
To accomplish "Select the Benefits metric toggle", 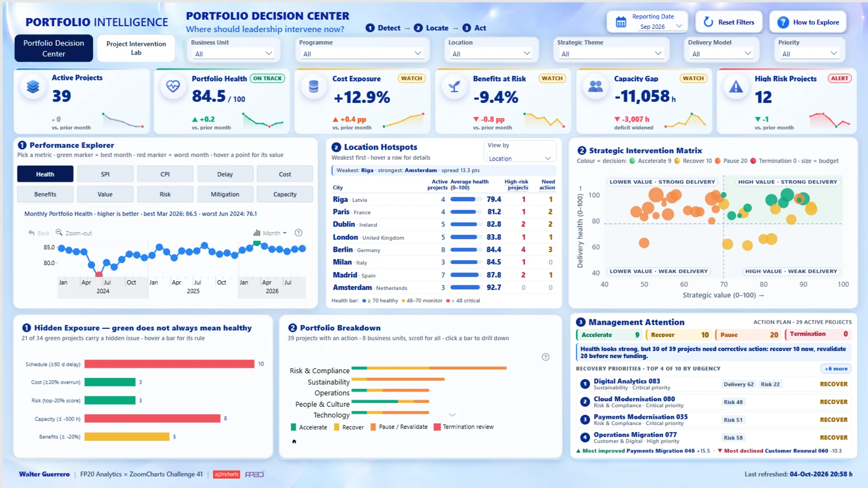I will [x=45, y=194].
